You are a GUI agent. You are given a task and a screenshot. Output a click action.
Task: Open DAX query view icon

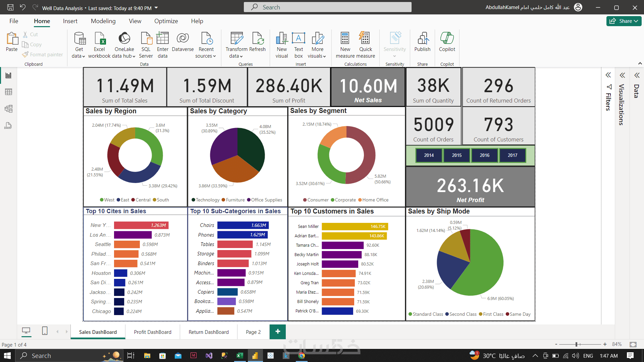[x=8, y=126]
